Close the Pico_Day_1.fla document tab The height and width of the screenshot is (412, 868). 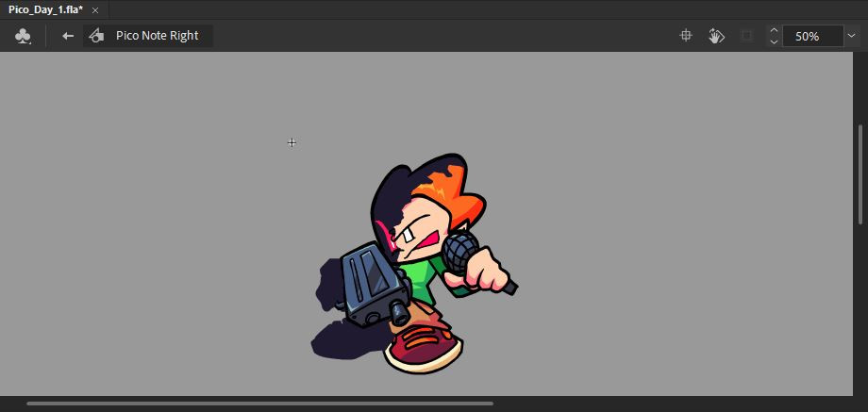[x=94, y=9]
